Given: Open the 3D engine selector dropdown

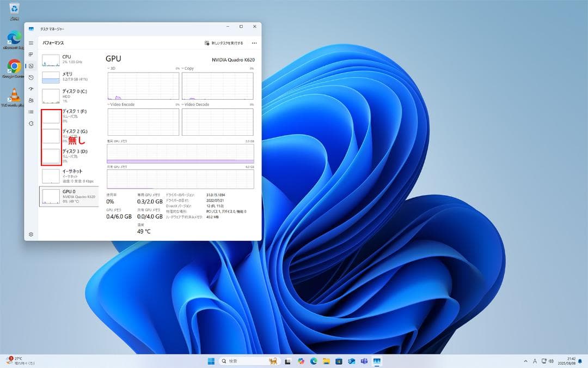Looking at the screenshot, I should coord(110,68).
